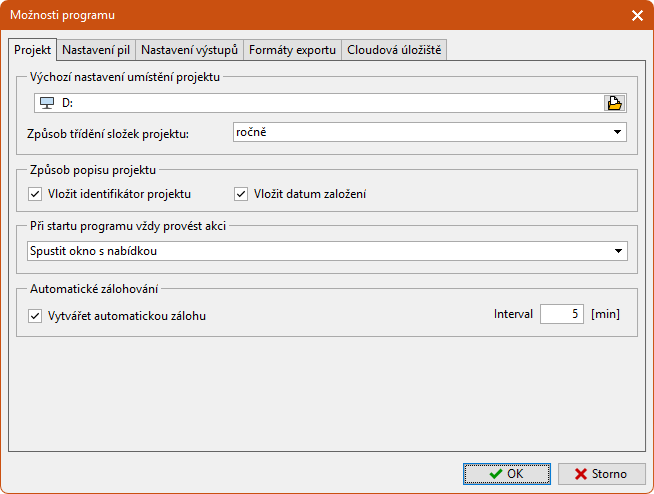The width and height of the screenshot is (654, 494).
Task: Switch to the Projekt tab
Action: click(33, 50)
